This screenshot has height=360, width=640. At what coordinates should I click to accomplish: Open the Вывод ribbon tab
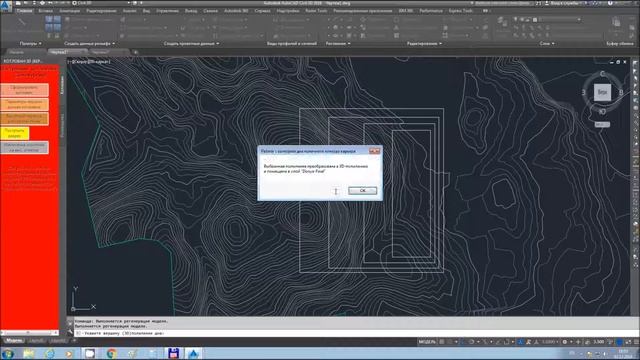pyautogui.click(x=191, y=11)
